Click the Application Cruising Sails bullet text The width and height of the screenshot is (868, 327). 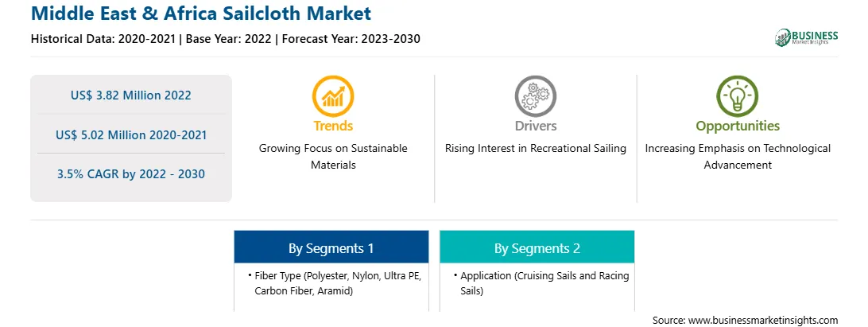point(541,282)
